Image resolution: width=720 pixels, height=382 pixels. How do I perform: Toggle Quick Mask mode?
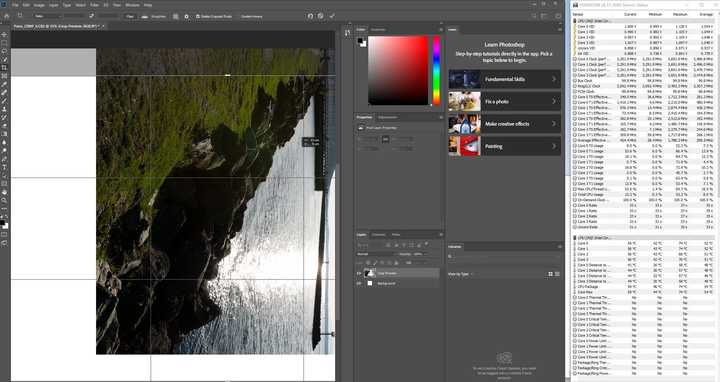click(4, 235)
